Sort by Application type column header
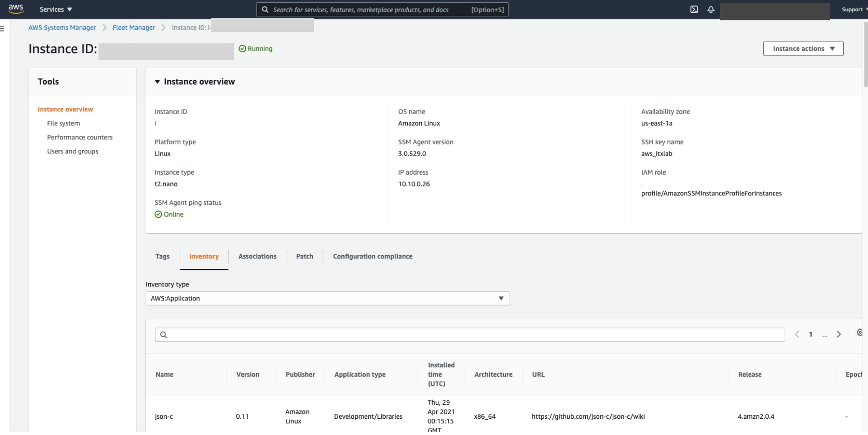This screenshot has width=868, height=435. point(360,375)
